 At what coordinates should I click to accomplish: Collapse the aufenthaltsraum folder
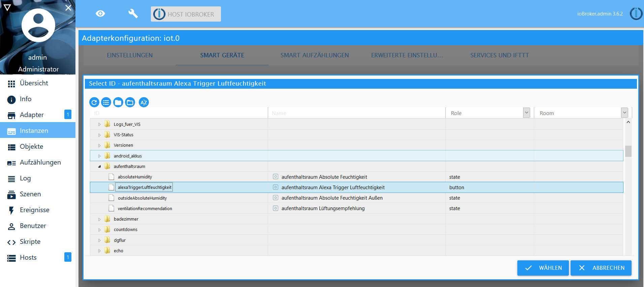[99, 166]
